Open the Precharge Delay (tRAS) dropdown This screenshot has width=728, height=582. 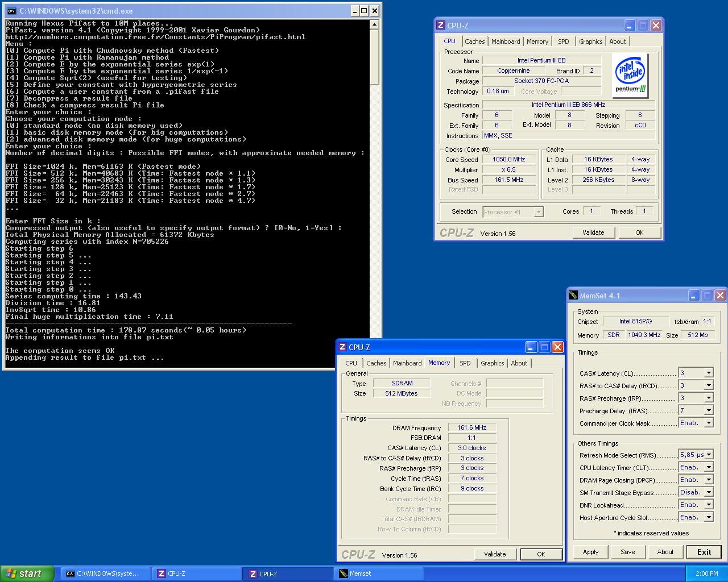coord(709,411)
